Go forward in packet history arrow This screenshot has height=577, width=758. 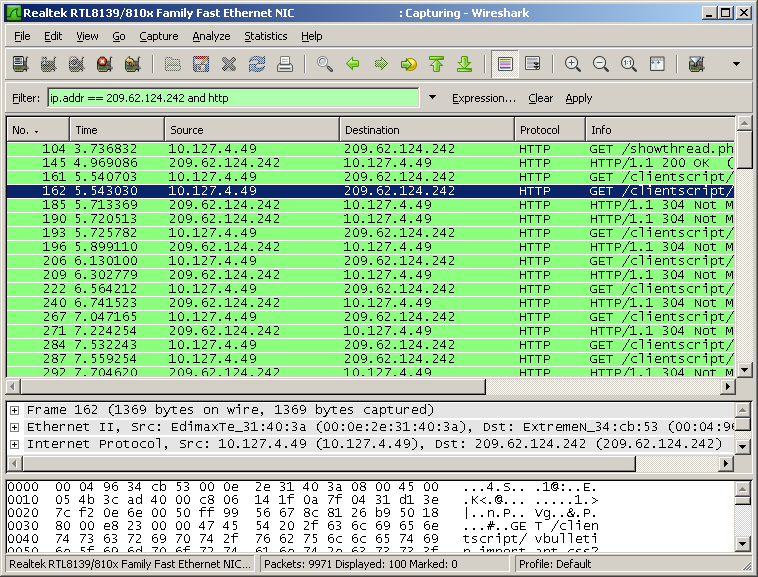381,64
